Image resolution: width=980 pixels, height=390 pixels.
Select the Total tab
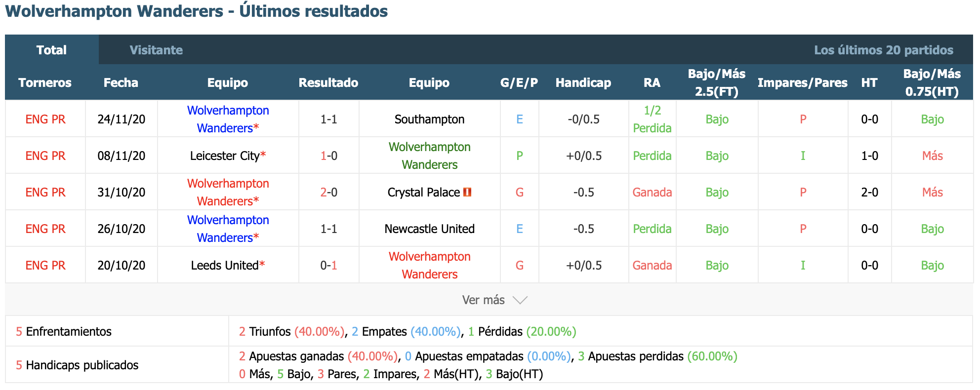[x=51, y=50]
